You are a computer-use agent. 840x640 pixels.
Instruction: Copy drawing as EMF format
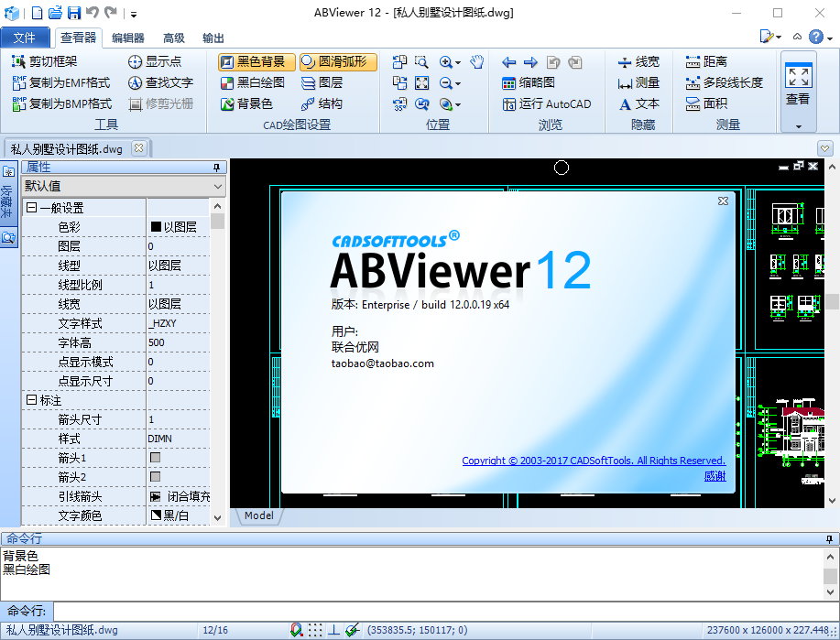coord(60,82)
